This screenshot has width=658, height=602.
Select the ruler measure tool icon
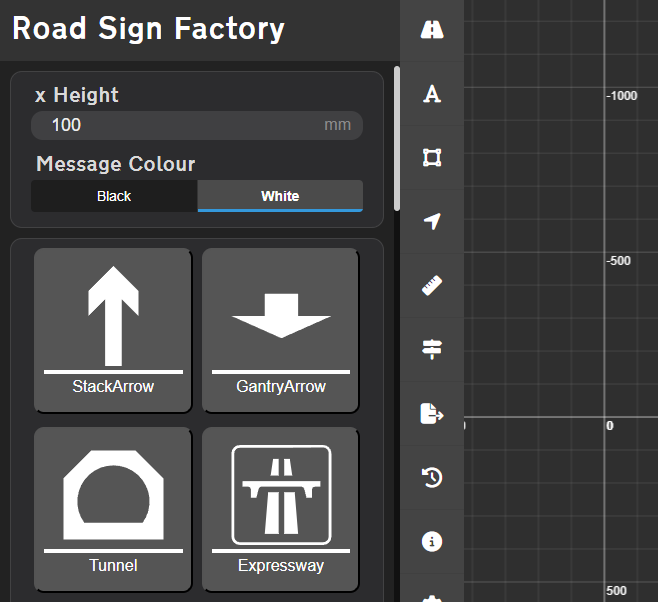(x=432, y=286)
